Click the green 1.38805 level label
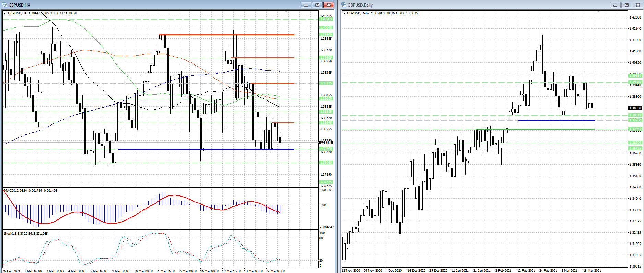This screenshot has height=273, width=644. 326,112
